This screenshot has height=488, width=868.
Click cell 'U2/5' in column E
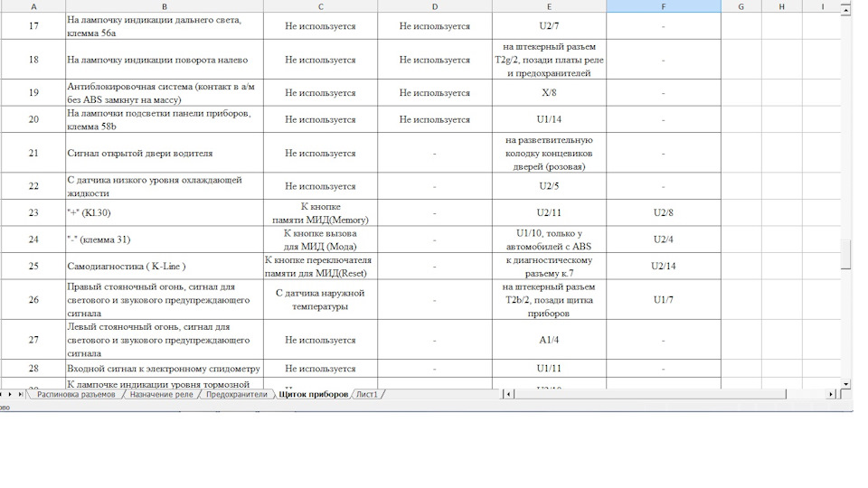coord(549,186)
